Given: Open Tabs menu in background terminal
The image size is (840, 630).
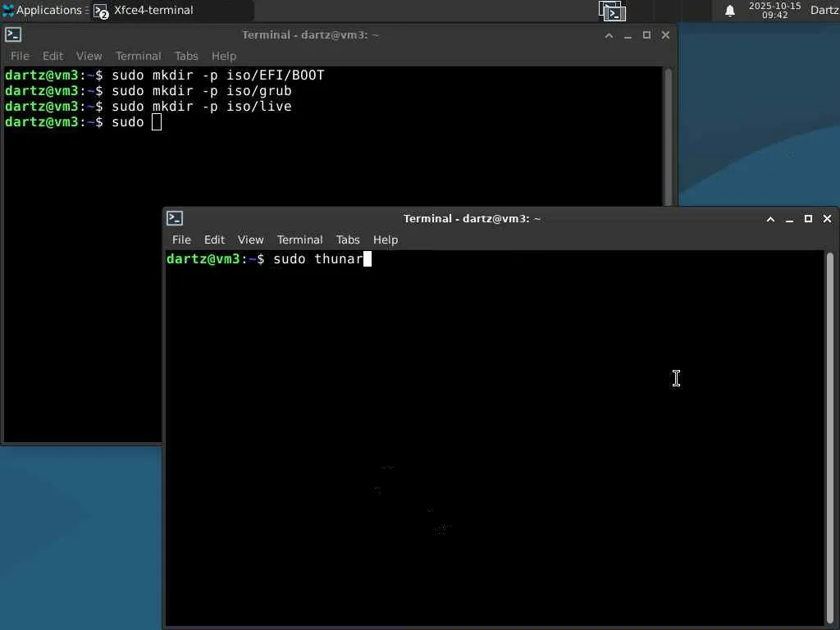Looking at the screenshot, I should 186,56.
